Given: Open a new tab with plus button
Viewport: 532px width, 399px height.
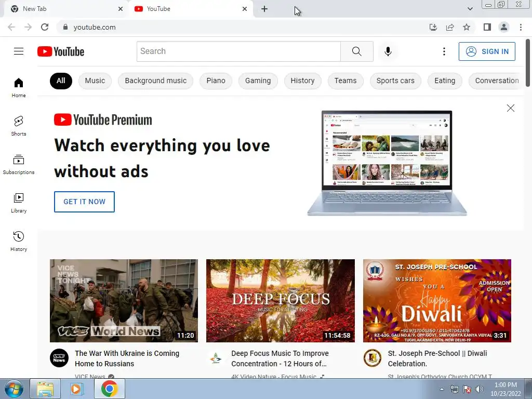Looking at the screenshot, I should click(264, 9).
